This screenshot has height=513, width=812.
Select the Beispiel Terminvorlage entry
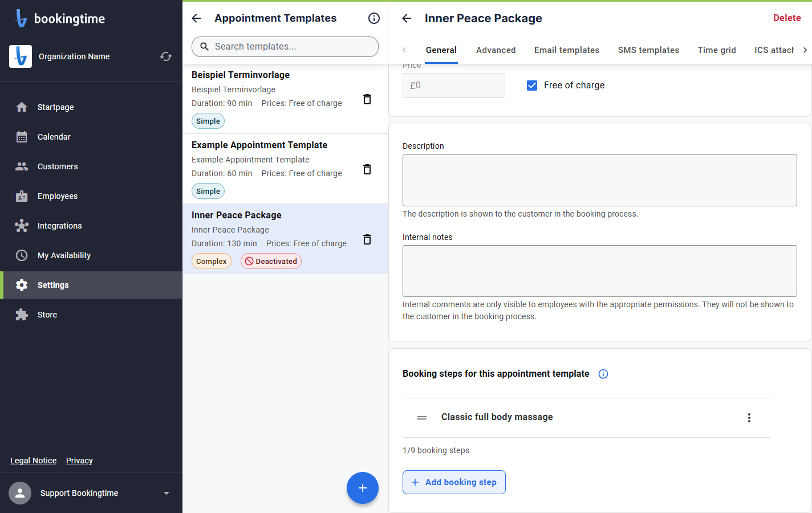point(285,99)
